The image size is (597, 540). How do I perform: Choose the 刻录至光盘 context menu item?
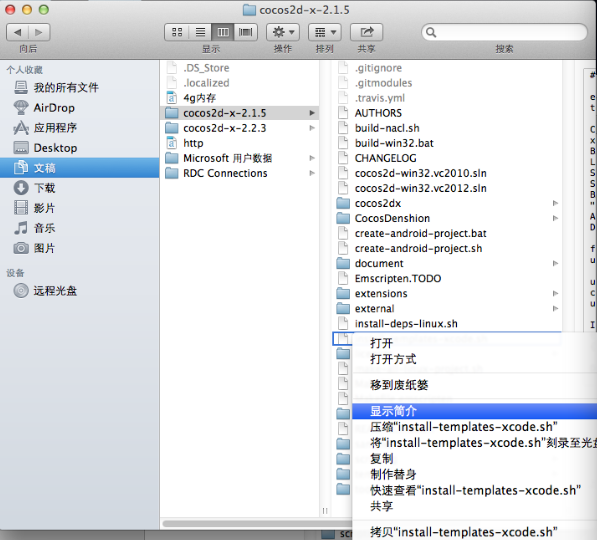(474, 443)
